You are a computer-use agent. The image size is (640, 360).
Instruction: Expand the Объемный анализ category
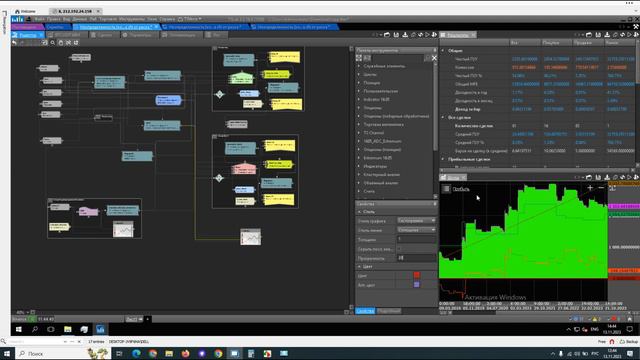pyautogui.click(x=359, y=183)
